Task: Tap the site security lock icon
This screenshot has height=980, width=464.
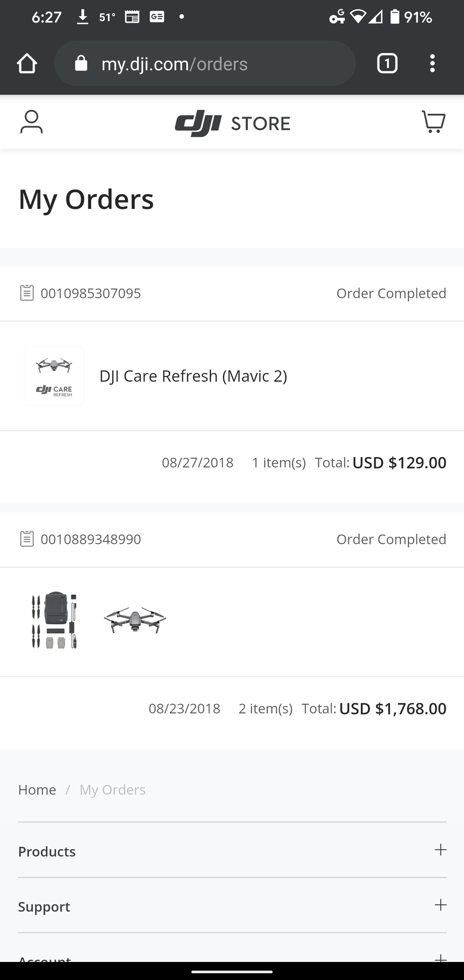Action: [x=81, y=64]
